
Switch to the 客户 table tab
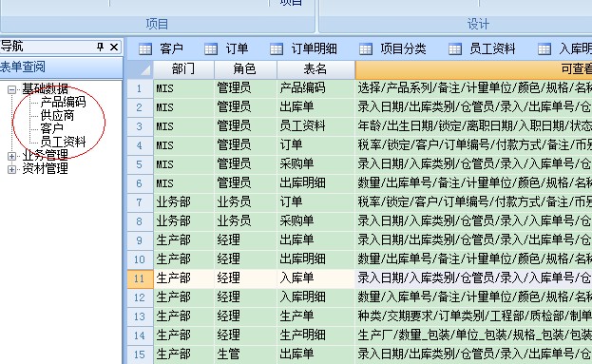click(x=162, y=49)
